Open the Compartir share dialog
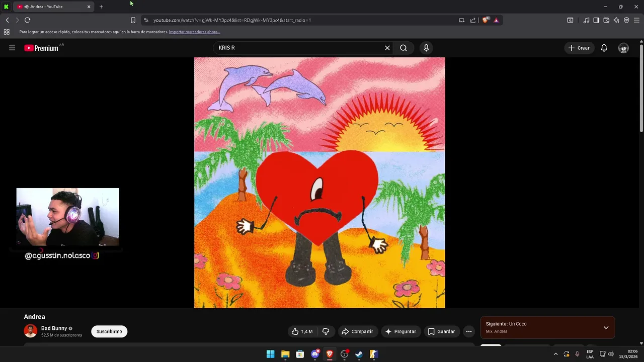Screen dimensions: 644x362 357,331
